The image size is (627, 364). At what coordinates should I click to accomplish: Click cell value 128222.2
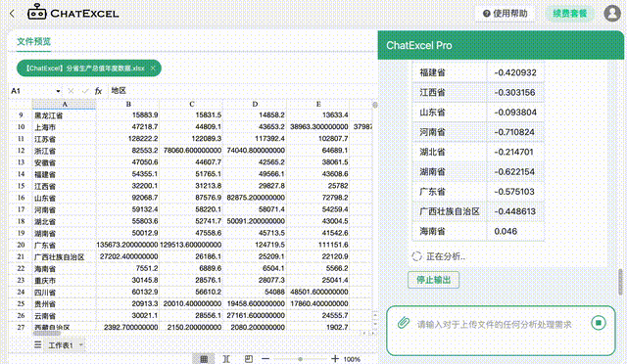128,139
